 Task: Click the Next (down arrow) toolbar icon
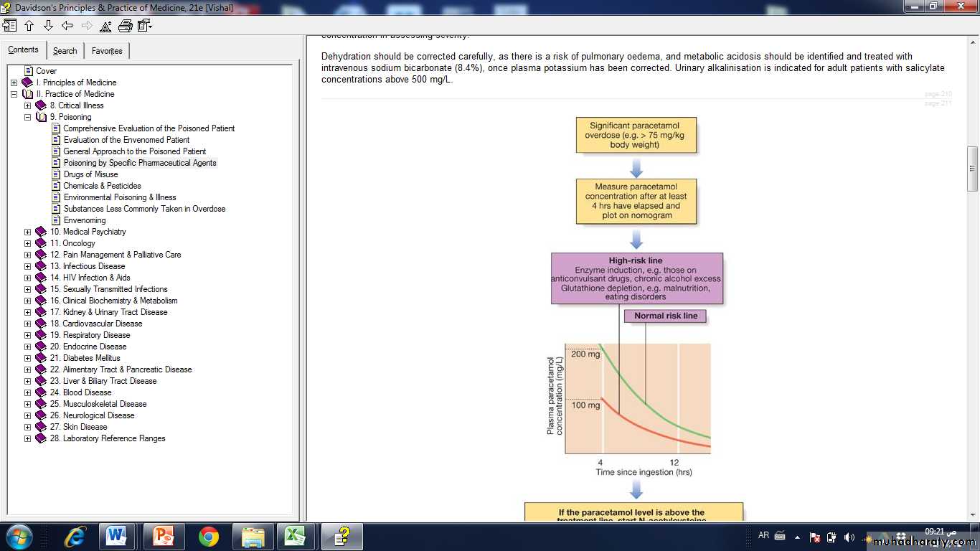tap(48, 26)
